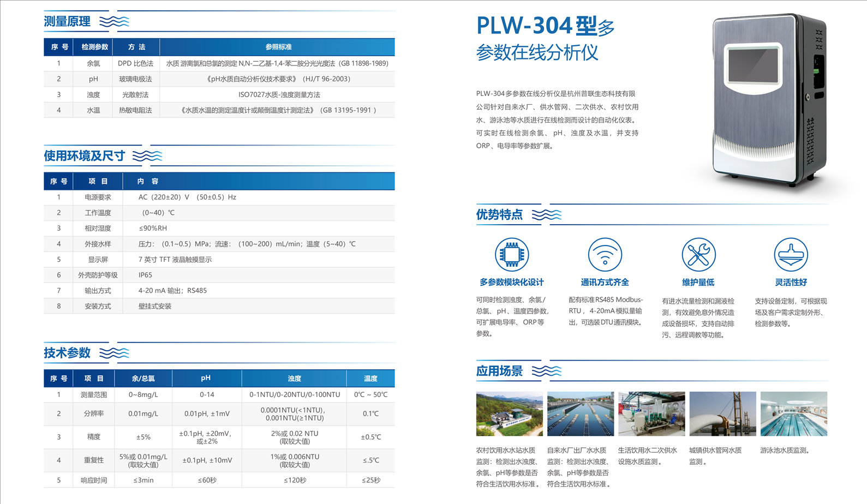Click the 维护量低 feature label

pyautogui.click(x=698, y=282)
